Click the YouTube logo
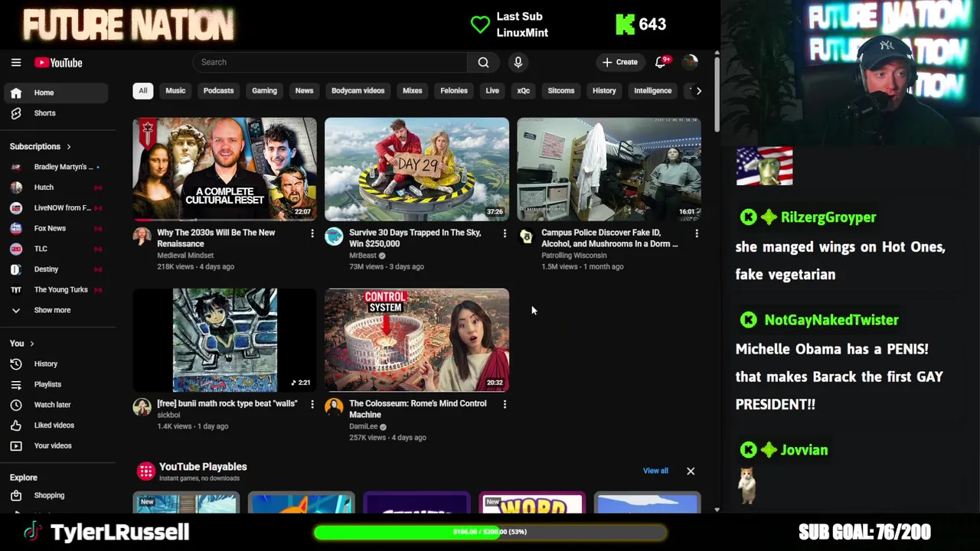This screenshot has height=551, width=980. tap(58, 63)
